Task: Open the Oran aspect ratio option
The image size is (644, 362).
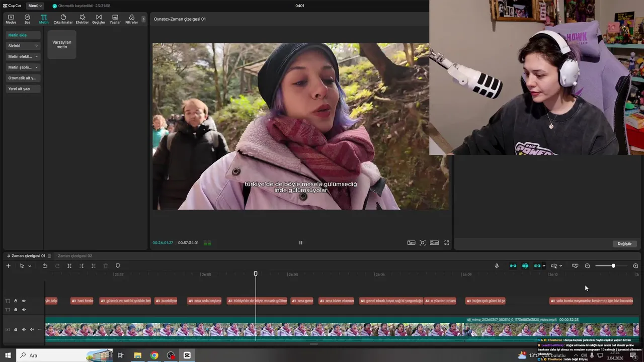Action: pyautogui.click(x=434, y=242)
